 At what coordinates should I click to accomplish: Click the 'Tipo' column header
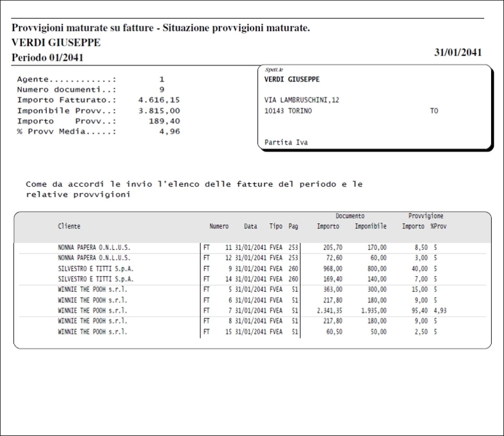276,226
